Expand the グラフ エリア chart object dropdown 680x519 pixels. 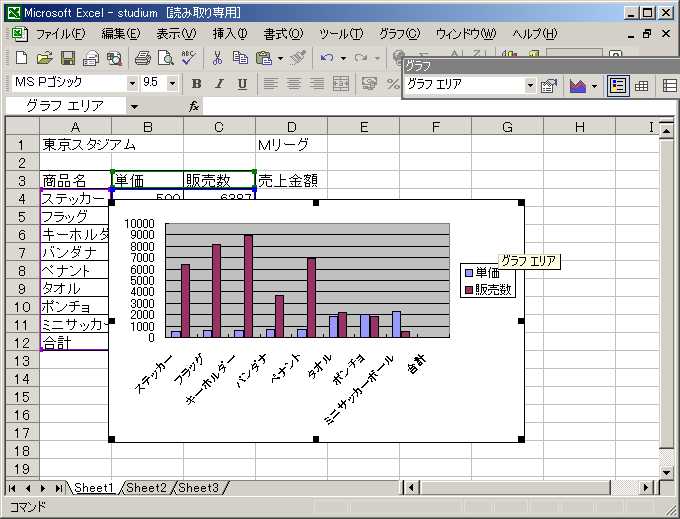coord(531,86)
